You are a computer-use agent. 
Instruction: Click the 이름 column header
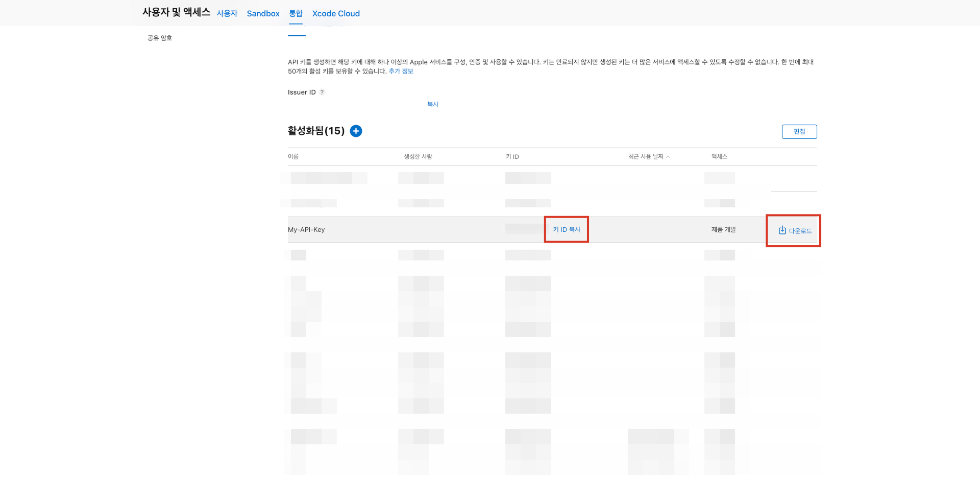(293, 157)
